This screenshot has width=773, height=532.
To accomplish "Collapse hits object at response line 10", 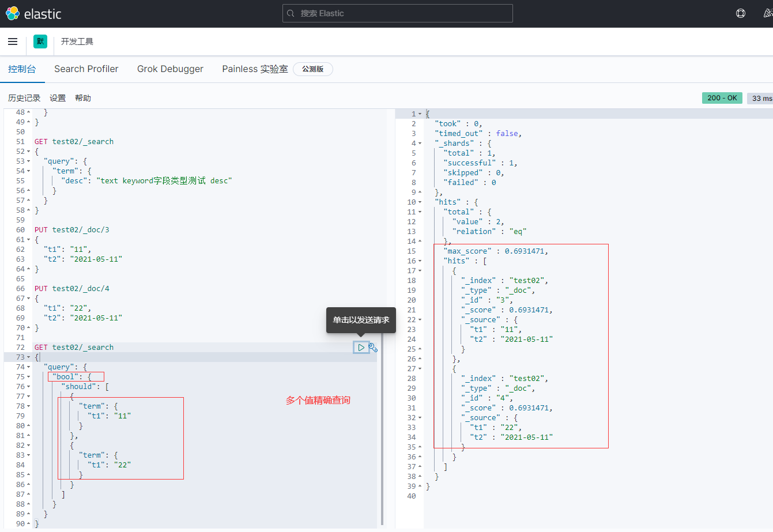I will coord(420,202).
